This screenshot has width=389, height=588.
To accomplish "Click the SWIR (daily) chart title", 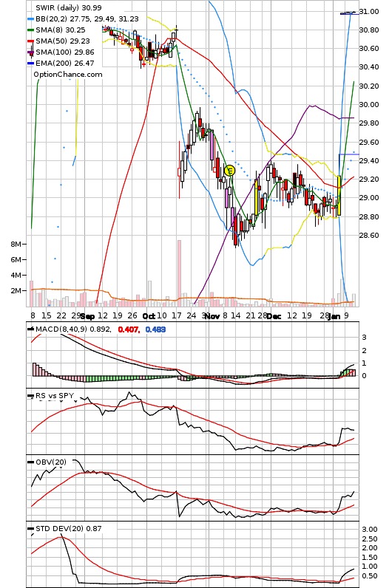I will pos(68,7).
